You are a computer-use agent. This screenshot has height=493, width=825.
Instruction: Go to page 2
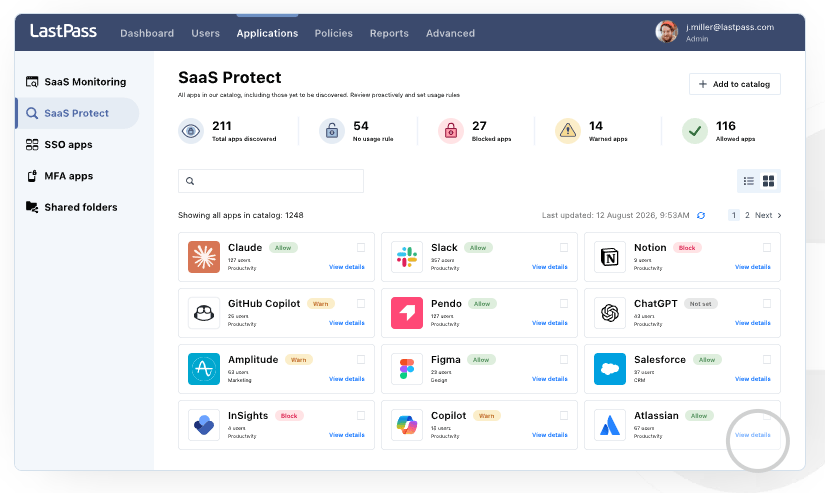click(747, 215)
